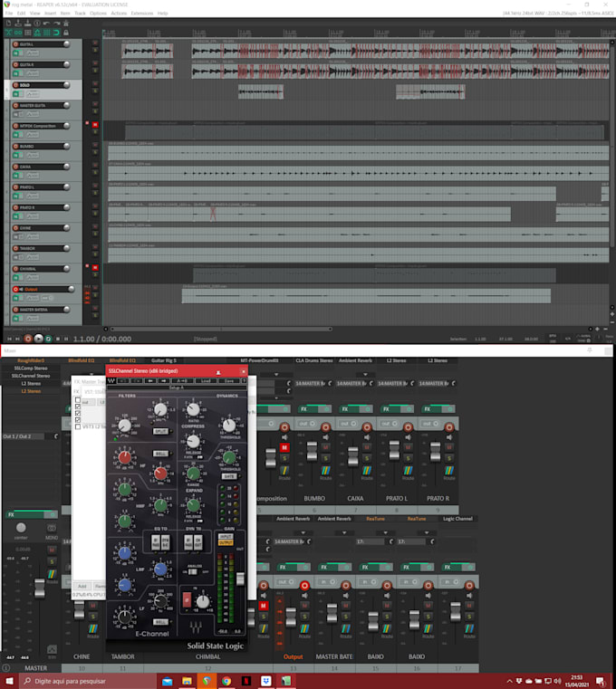This screenshot has height=689, width=616.
Task: Click the A->B button in plugin toolbar
Action: 182,380
